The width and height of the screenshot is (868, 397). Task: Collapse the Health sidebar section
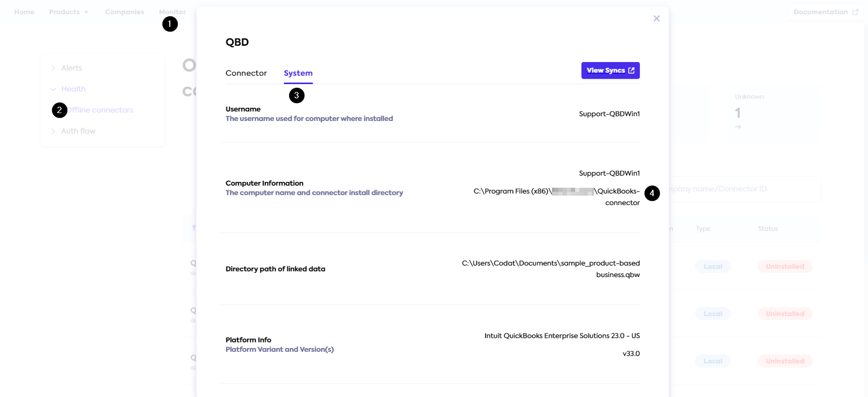click(53, 89)
